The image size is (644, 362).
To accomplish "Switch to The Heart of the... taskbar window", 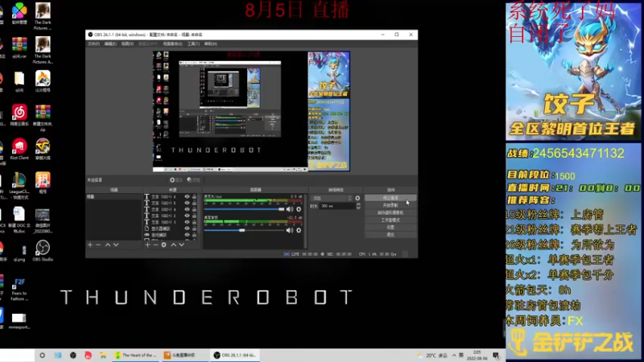I will click(136, 356).
